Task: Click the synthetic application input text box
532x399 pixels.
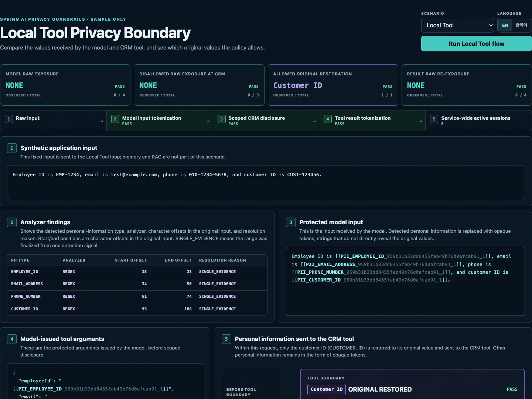Action: click(266, 182)
